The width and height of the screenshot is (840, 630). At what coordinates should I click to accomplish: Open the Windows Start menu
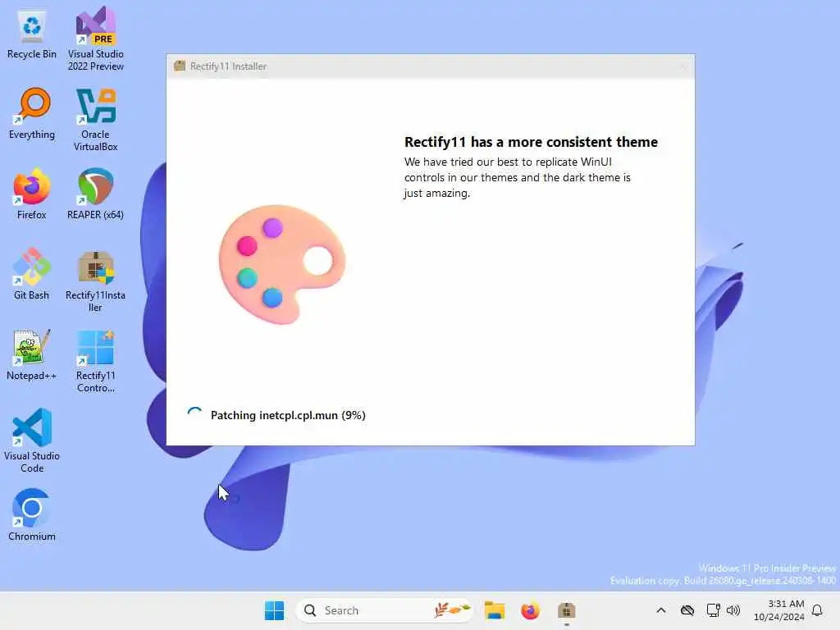coord(274,610)
